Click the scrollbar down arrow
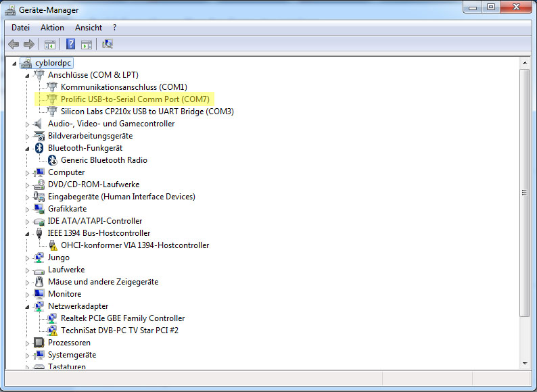 coord(525,364)
